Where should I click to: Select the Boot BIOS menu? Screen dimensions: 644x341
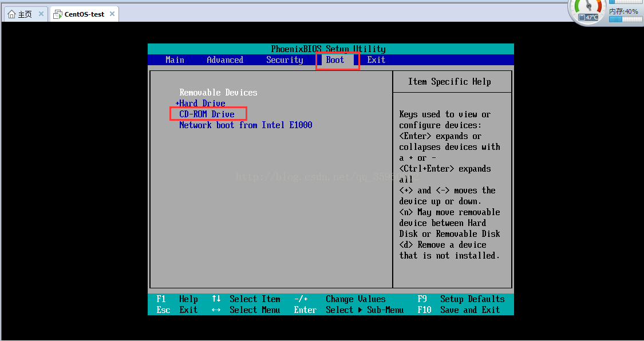pyautogui.click(x=335, y=60)
